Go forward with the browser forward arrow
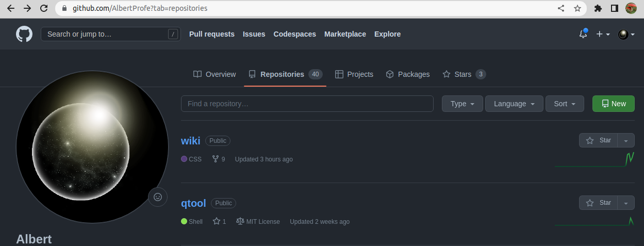The height and width of the screenshot is (246, 644). pos(27,8)
